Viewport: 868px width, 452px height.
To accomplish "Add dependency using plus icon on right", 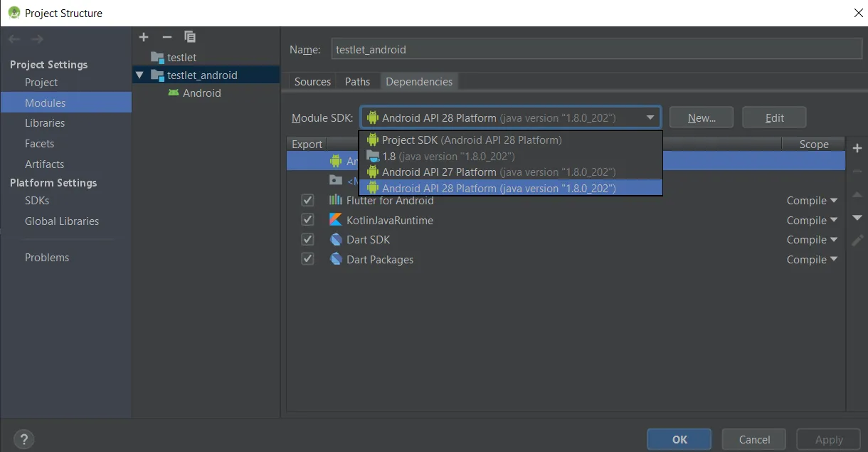I will click(857, 148).
